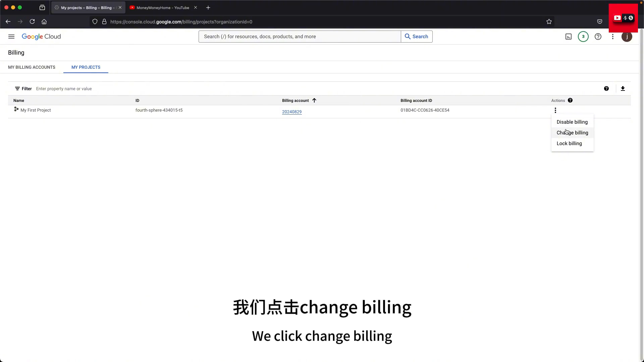The height and width of the screenshot is (362, 644).
Task: Open billing account link 20240829
Action: click(x=292, y=112)
